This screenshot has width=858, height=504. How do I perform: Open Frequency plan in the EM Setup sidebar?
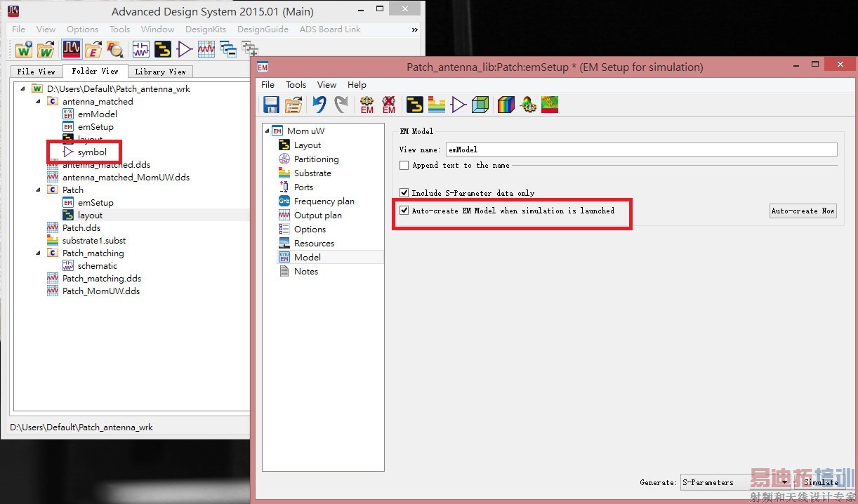tap(324, 201)
